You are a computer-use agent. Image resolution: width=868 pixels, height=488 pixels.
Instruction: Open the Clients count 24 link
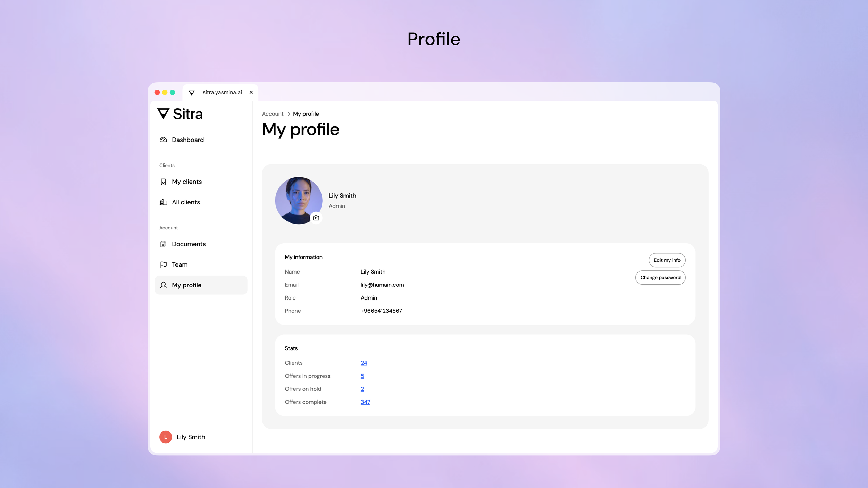tap(364, 363)
